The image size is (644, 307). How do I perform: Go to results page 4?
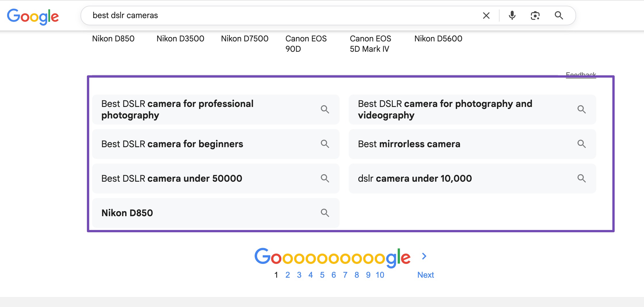310,275
